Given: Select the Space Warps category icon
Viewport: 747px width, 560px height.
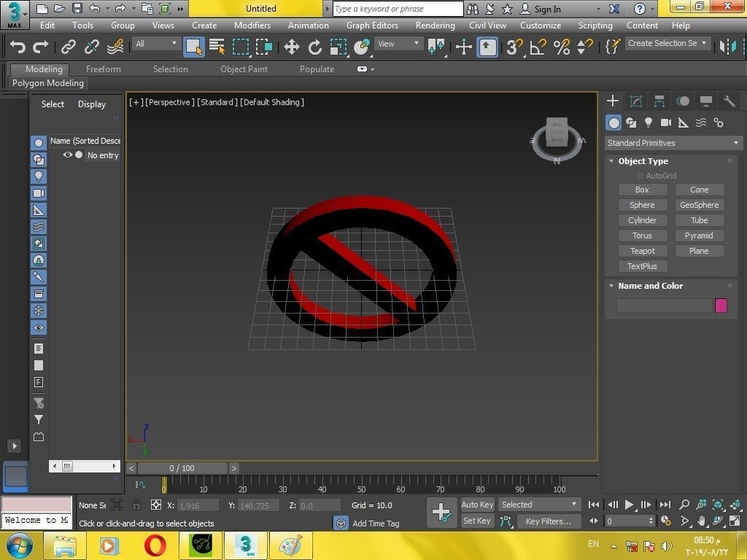Looking at the screenshot, I should [701, 122].
